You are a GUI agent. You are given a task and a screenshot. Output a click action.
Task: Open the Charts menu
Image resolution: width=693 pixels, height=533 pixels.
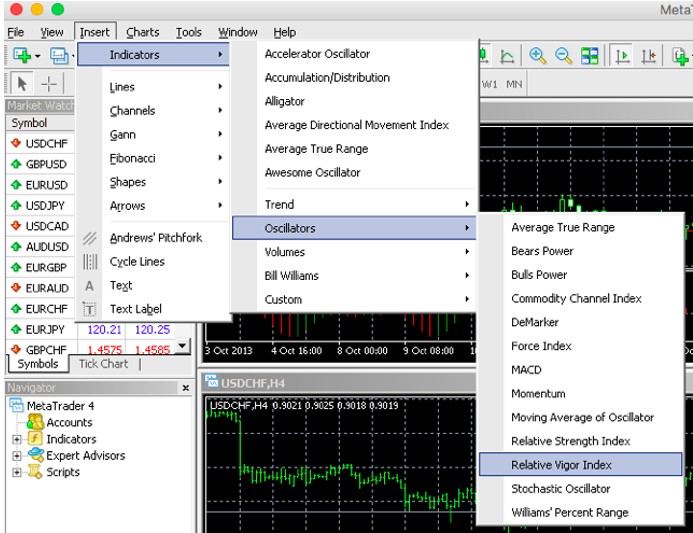142,32
